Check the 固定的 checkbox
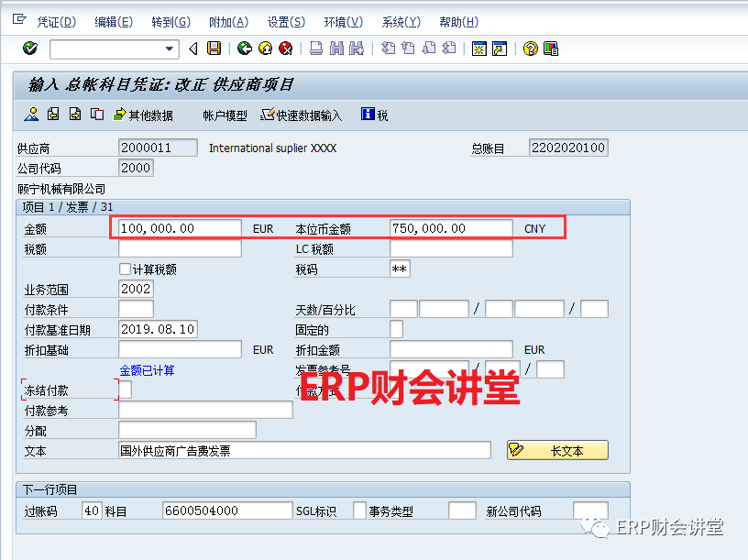748x560 pixels. point(396,329)
